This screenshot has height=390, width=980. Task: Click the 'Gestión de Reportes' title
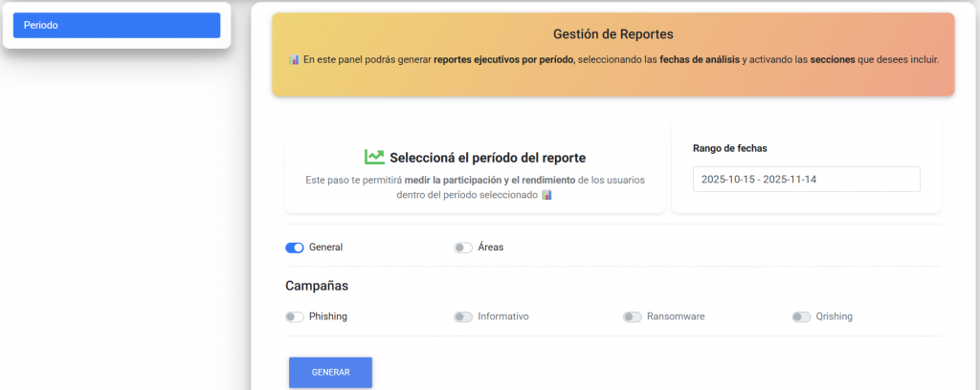(x=612, y=34)
